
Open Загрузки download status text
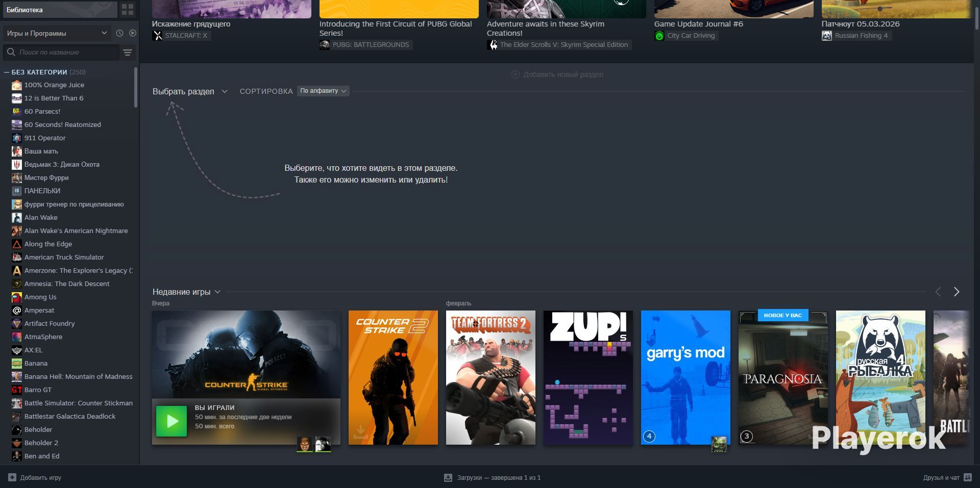pos(499,478)
